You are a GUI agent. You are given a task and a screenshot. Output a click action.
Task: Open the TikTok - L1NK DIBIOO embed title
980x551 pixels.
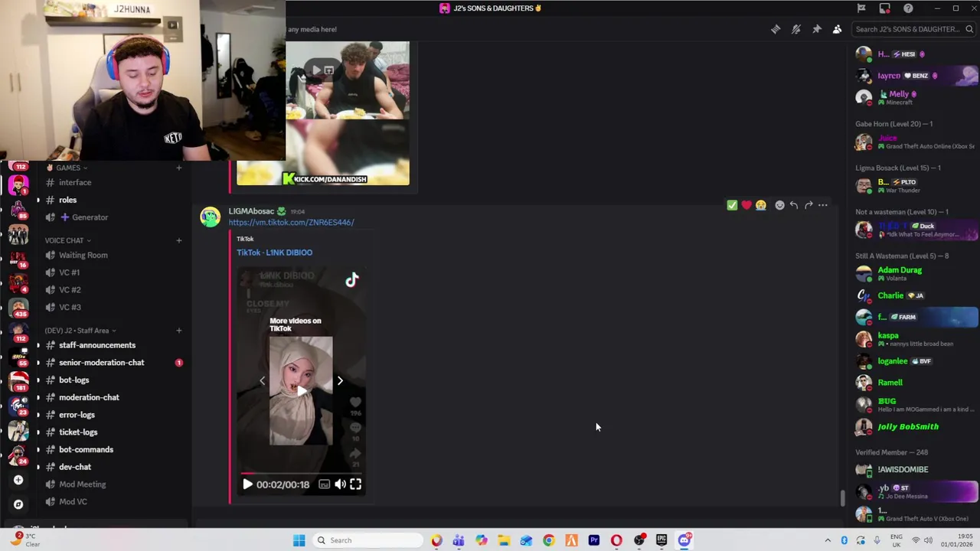274,253
